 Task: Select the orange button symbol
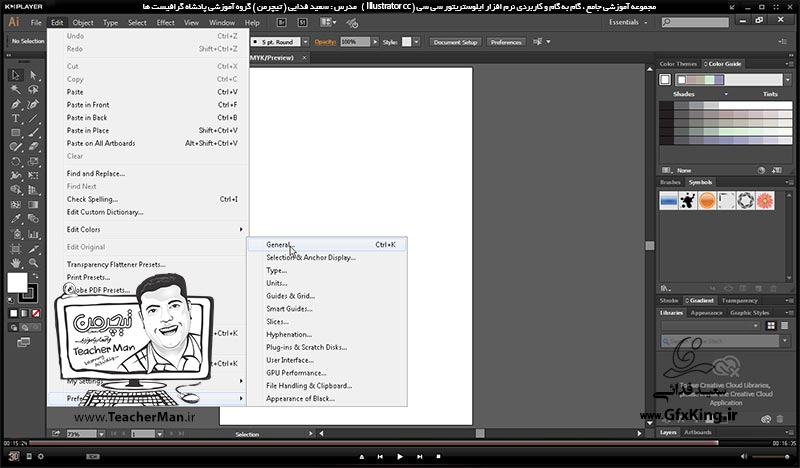(707, 201)
